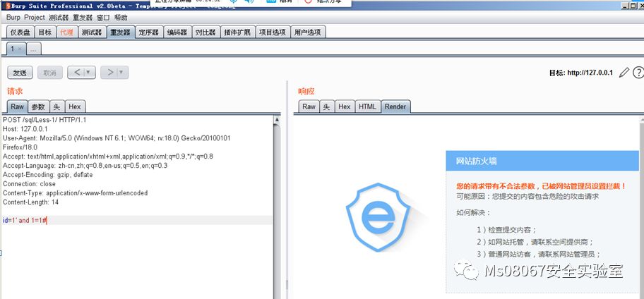Screen dimensions: 644x299
Task: Switch to the 仪表盘 tab
Action: click(20, 32)
